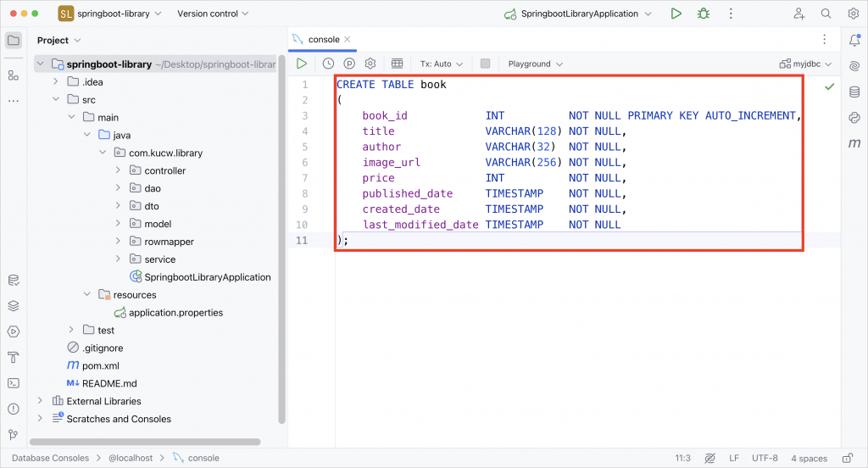Open IDE settings gear in title bar

853,14
